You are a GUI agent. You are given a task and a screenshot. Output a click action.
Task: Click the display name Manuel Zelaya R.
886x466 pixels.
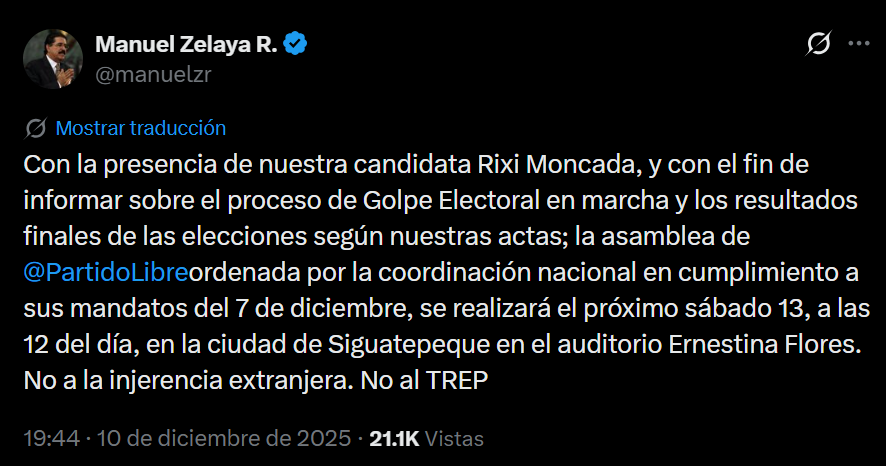187,44
